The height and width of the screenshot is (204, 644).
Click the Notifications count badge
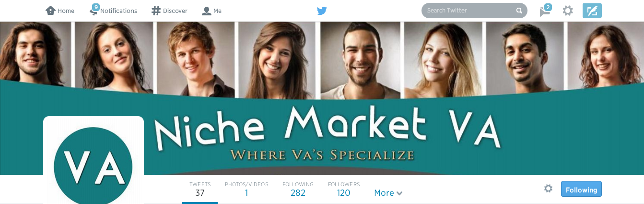pos(96,7)
